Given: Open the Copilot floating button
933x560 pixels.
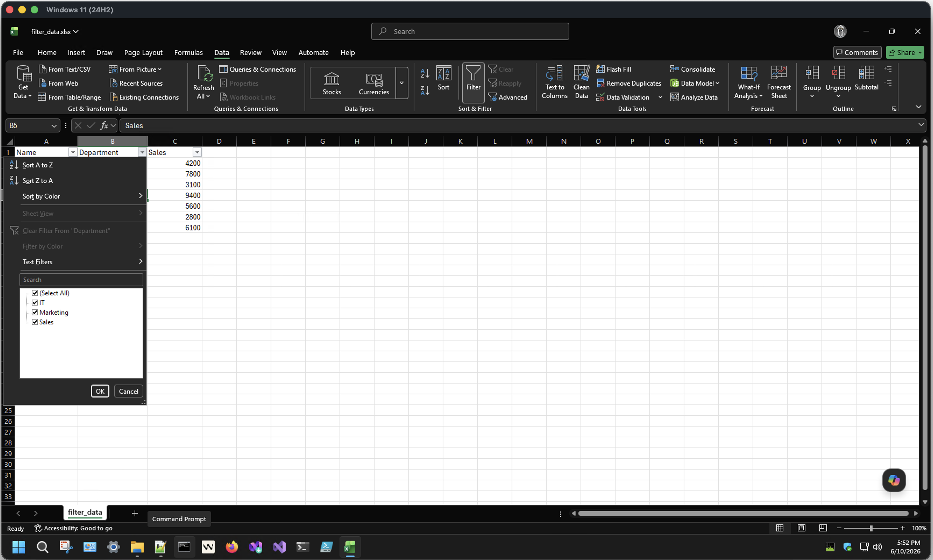Looking at the screenshot, I should 894,480.
